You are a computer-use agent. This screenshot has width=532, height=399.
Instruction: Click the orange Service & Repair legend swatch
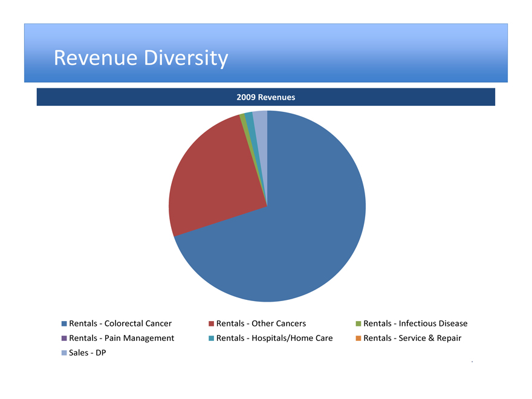point(358,338)
